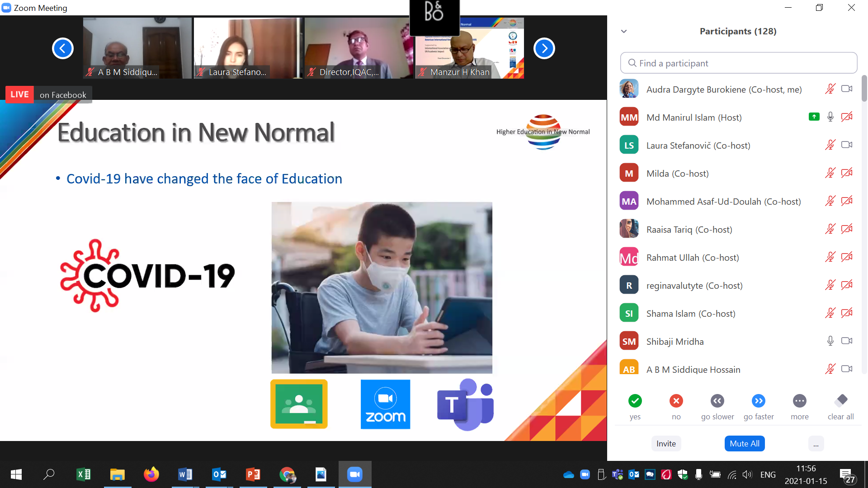Open the more reactions icon

(800, 401)
